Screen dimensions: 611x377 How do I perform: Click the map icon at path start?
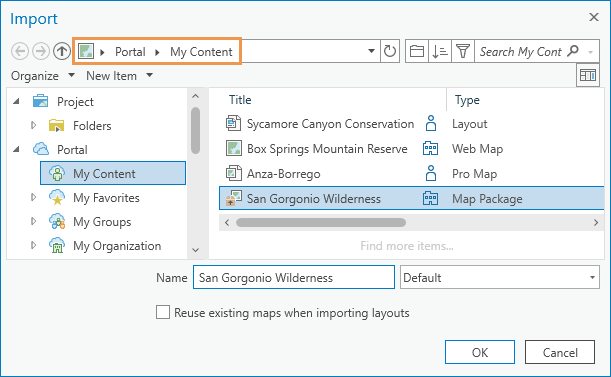point(86,51)
